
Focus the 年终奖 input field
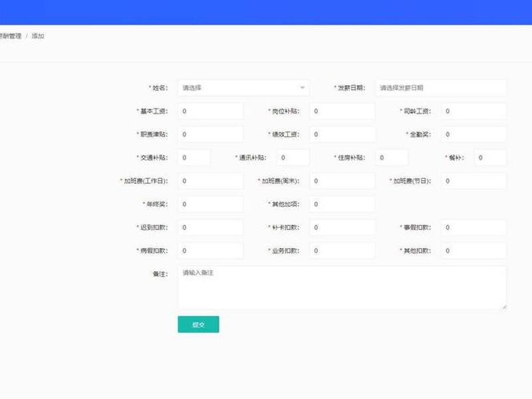point(210,204)
